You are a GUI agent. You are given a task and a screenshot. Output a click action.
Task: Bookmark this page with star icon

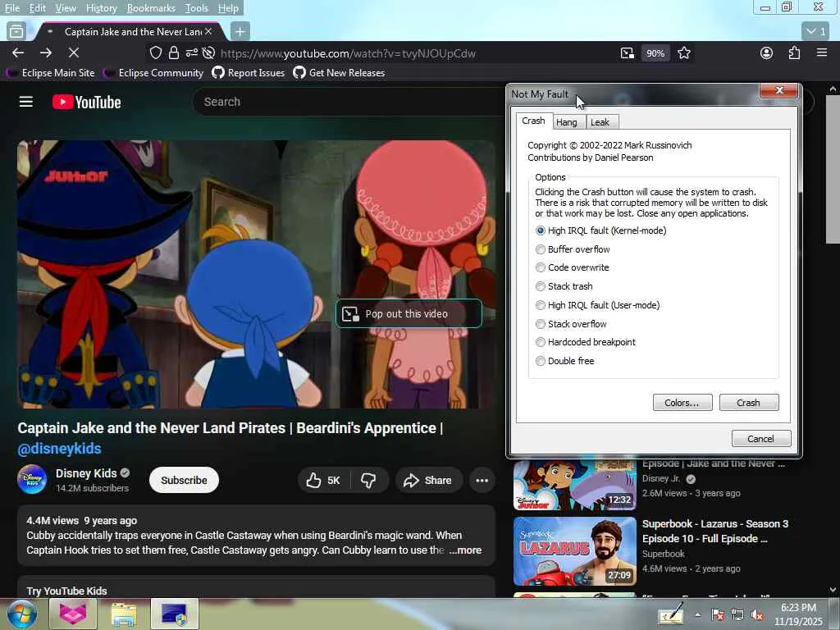[x=684, y=53]
